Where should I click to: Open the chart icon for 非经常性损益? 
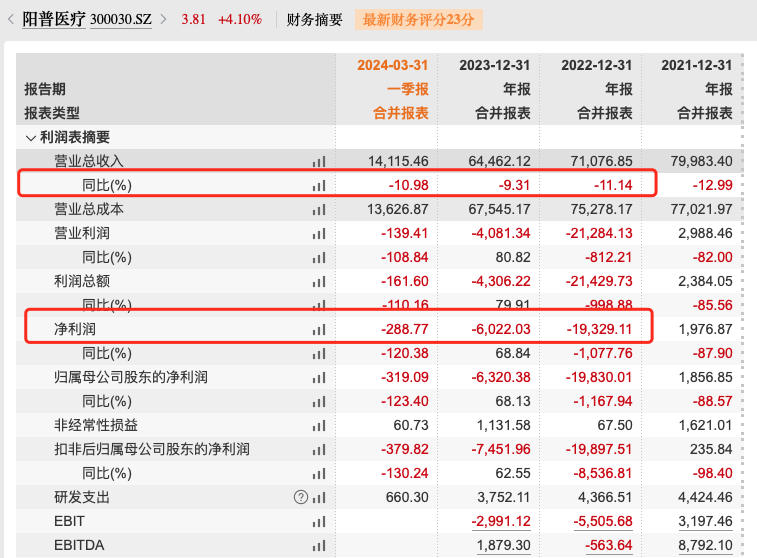319,425
